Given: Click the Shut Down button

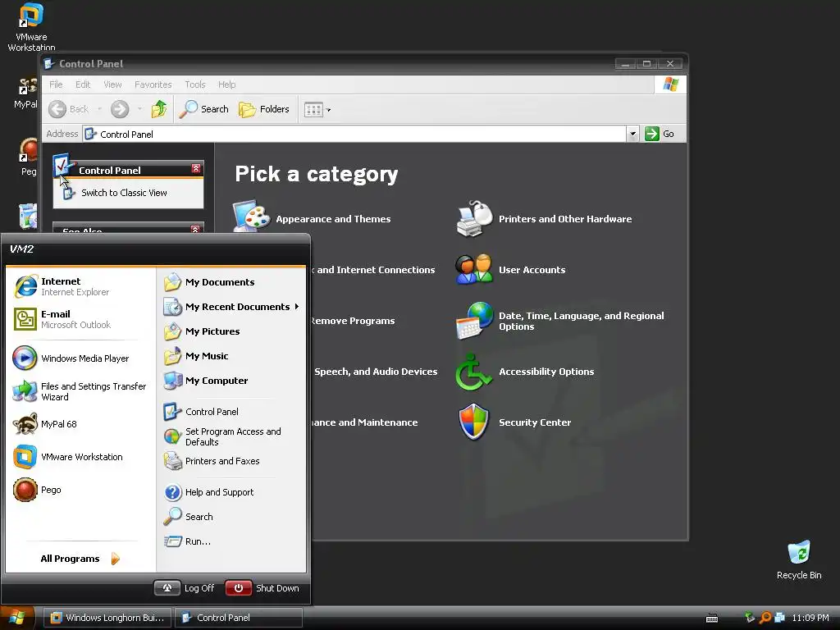Looking at the screenshot, I should click(262, 588).
